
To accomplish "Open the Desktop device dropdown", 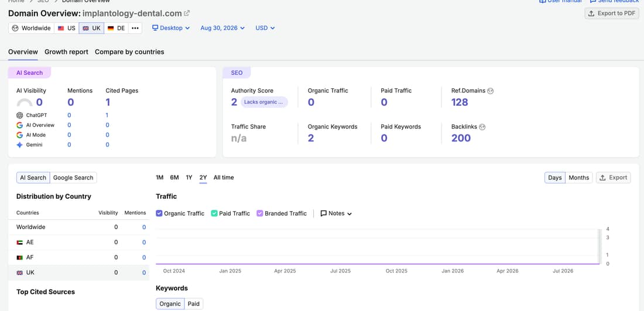I will [171, 28].
